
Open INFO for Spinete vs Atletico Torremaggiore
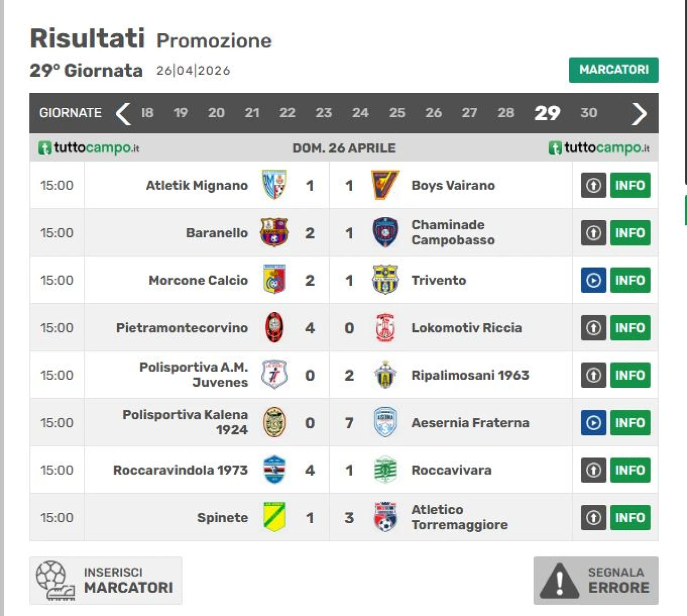[x=630, y=517]
